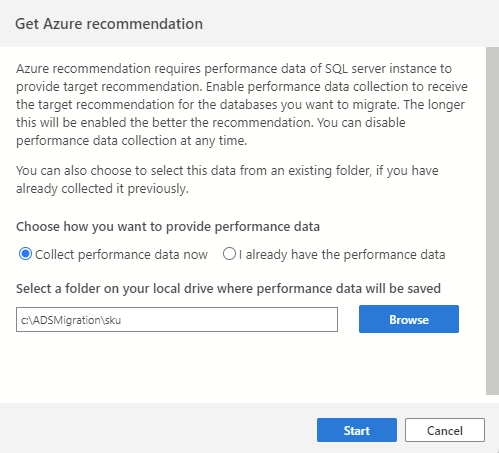Click the c:\ADSMigration\sku folder path field
The height and width of the screenshot is (453, 499).
click(177, 320)
